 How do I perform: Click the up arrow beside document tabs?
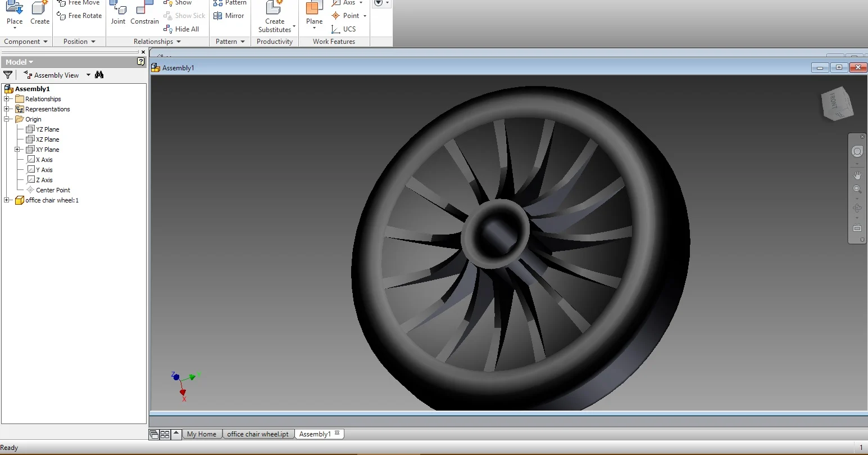click(x=176, y=434)
